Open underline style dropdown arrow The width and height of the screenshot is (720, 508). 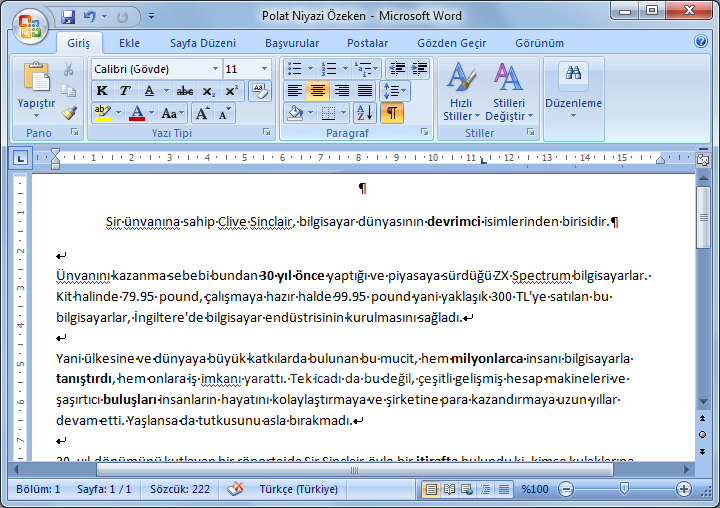point(166,91)
